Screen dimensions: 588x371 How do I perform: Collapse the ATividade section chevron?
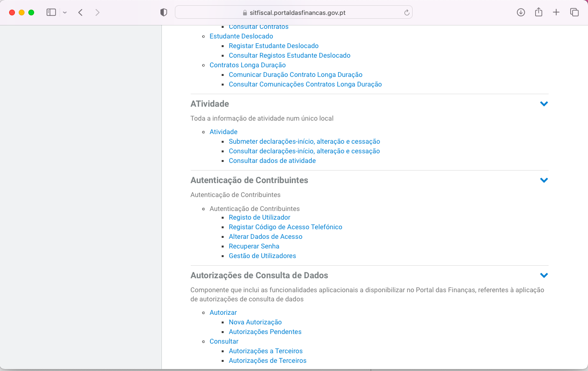coord(544,104)
